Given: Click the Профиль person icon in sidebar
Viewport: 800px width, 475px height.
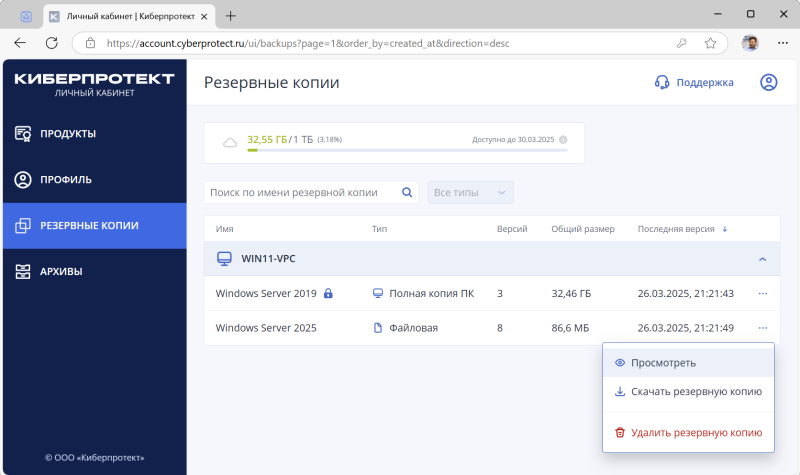Looking at the screenshot, I should pos(23,180).
